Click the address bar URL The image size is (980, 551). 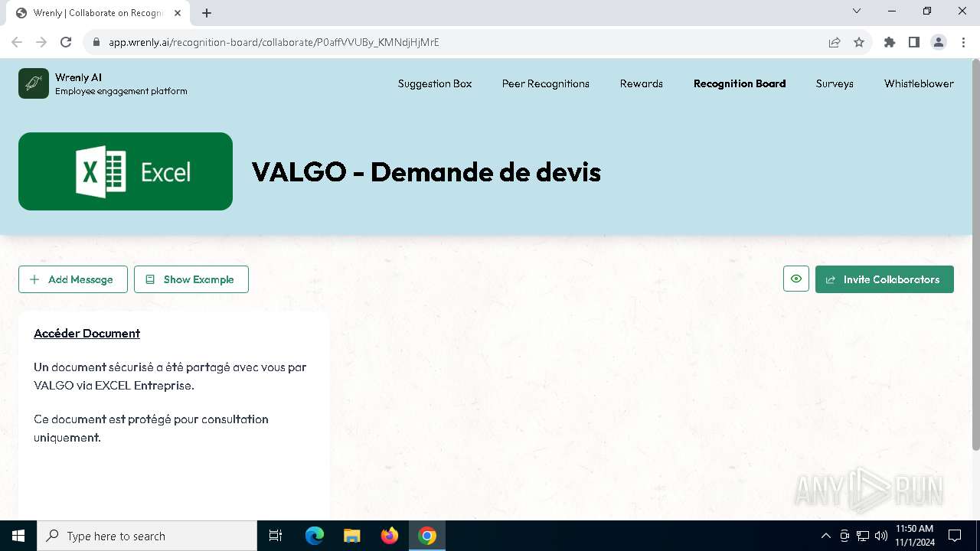tap(273, 42)
